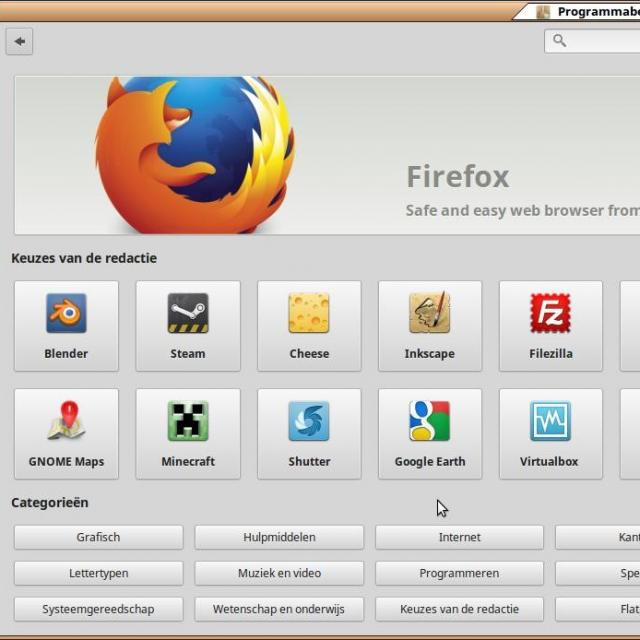Image resolution: width=640 pixels, height=640 pixels.
Task: Go back using the arrow button
Action: pyautogui.click(x=19, y=41)
